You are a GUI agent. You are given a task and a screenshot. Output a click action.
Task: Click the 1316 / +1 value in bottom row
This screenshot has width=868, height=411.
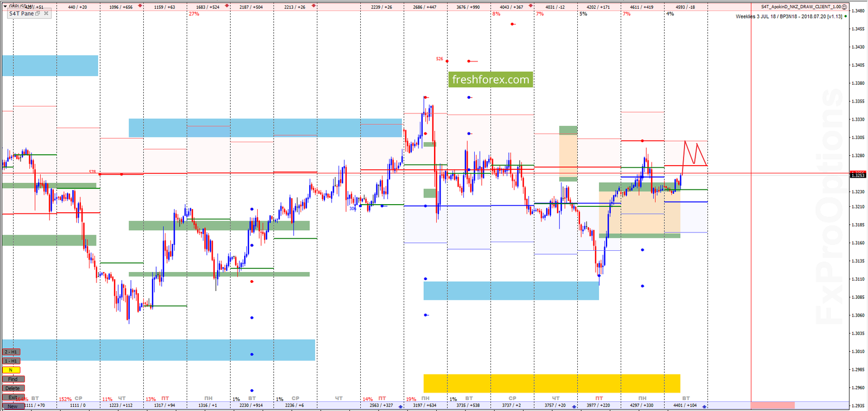coord(208,406)
